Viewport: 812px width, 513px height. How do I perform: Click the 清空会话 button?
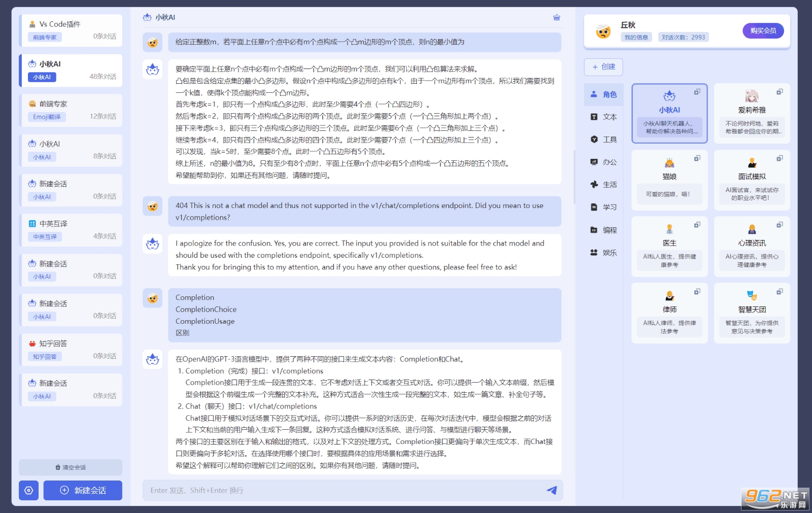(x=71, y=467)
